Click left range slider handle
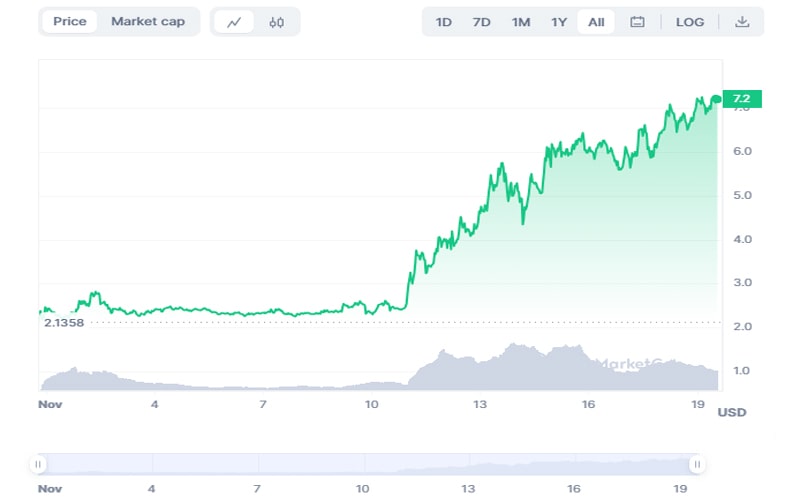The image size is (800, 500). tap(38, 464)
